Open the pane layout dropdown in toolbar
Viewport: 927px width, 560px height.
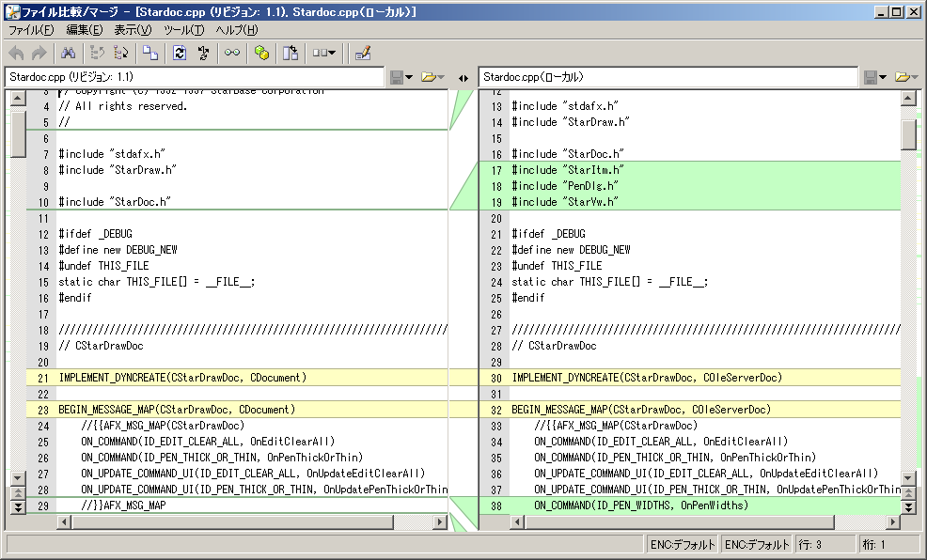point(324,54)
